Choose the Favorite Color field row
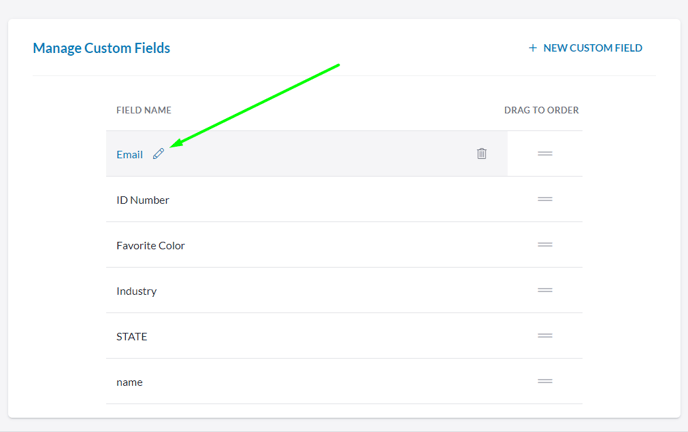 (x=344, y=245)
